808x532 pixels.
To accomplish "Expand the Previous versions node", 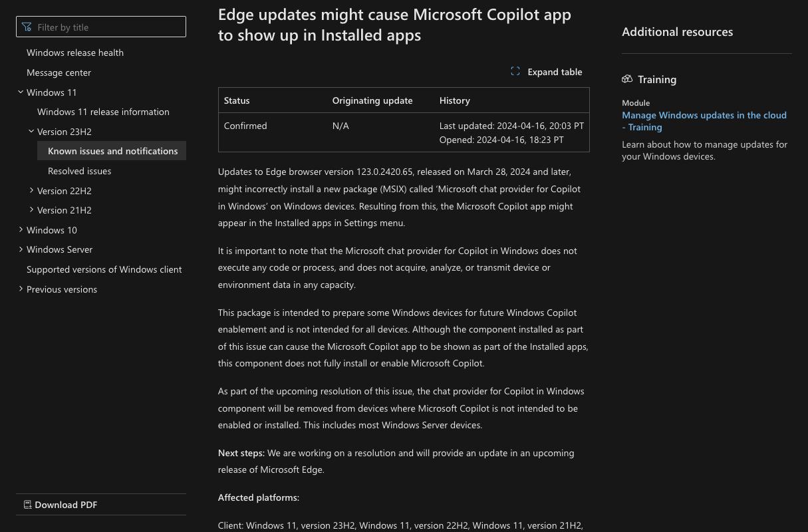I will pos(21,289).
